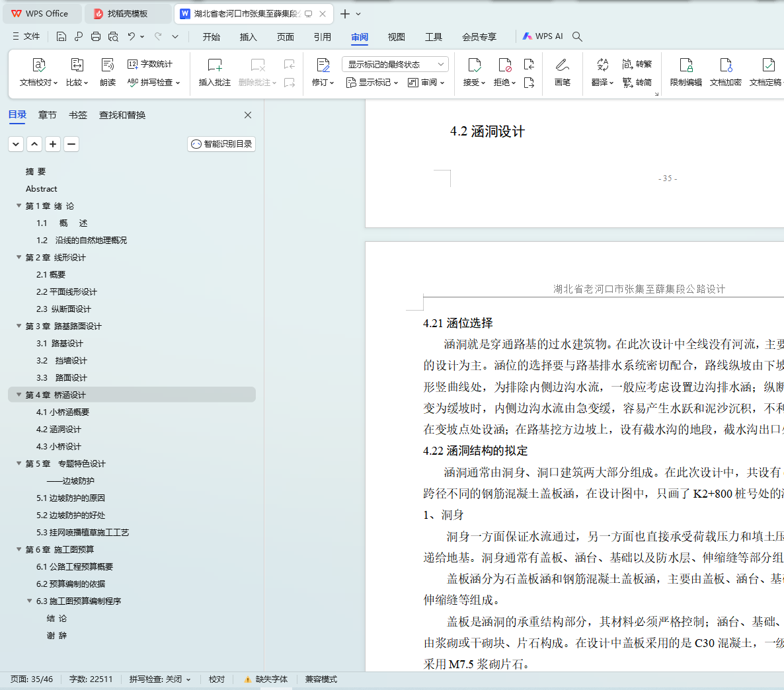Open 字数统计 word count
The image size is (784, 690).
tap(150, 64)
